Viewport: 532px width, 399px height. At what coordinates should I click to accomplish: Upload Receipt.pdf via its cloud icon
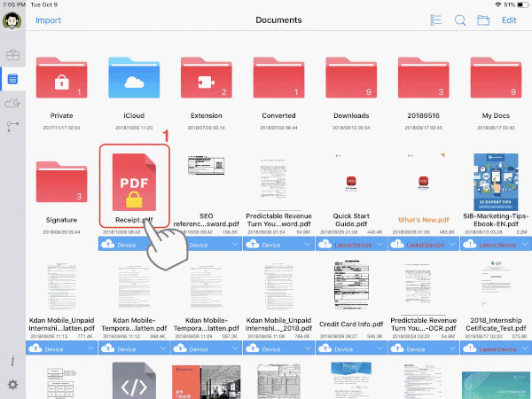pos(108,244)
